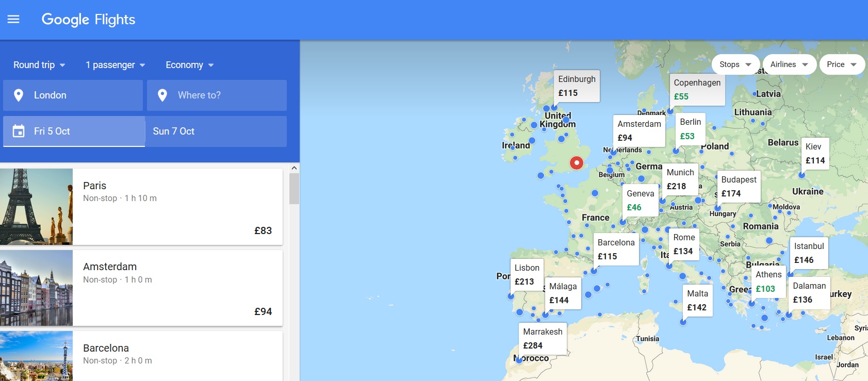Open the Airlines filter
The height and width of the screenshot is (381, 868).
(x=789, y=64)
